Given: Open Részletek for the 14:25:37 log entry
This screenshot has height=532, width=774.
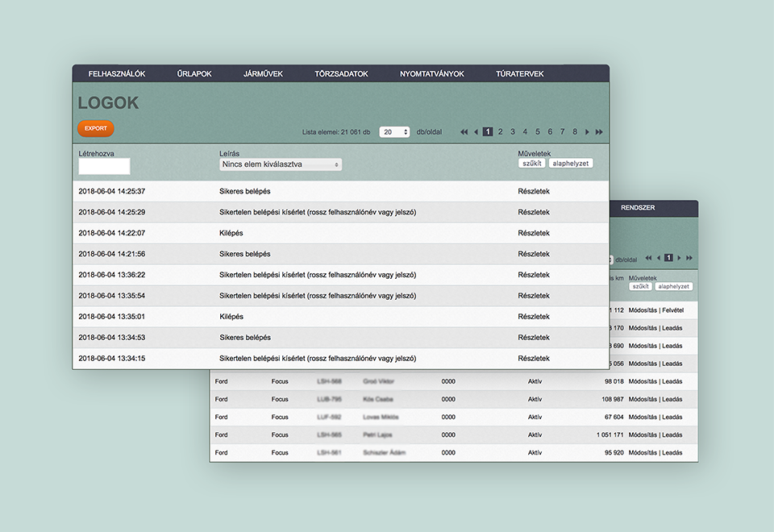Looking at the screenshot, I should 534,192.
